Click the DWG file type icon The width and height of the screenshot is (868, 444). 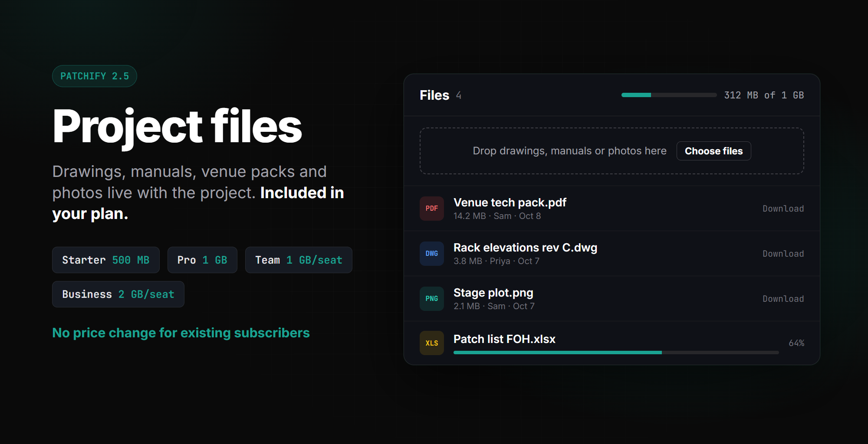[x=432, y=254]
